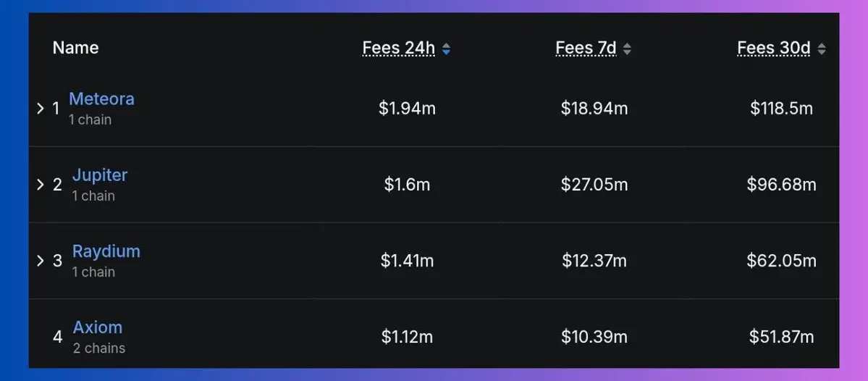This screenshot has height=381, width=868.
Task: Open the Jupiter protocol link
Action: click(100, 175)
